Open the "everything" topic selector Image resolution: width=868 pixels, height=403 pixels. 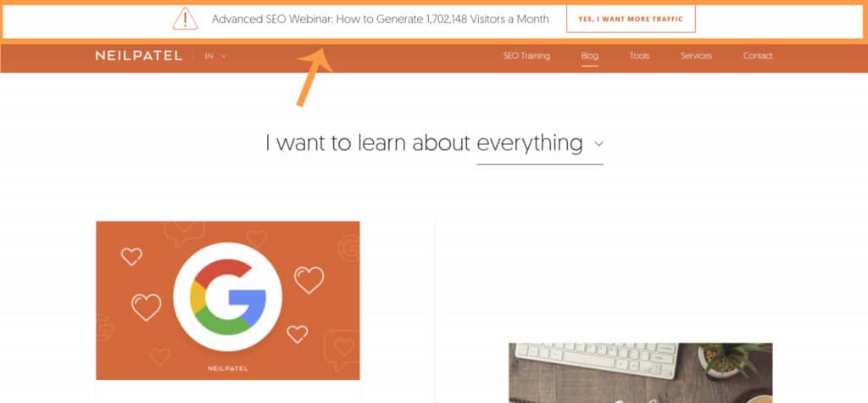click(x=530, y=143)
